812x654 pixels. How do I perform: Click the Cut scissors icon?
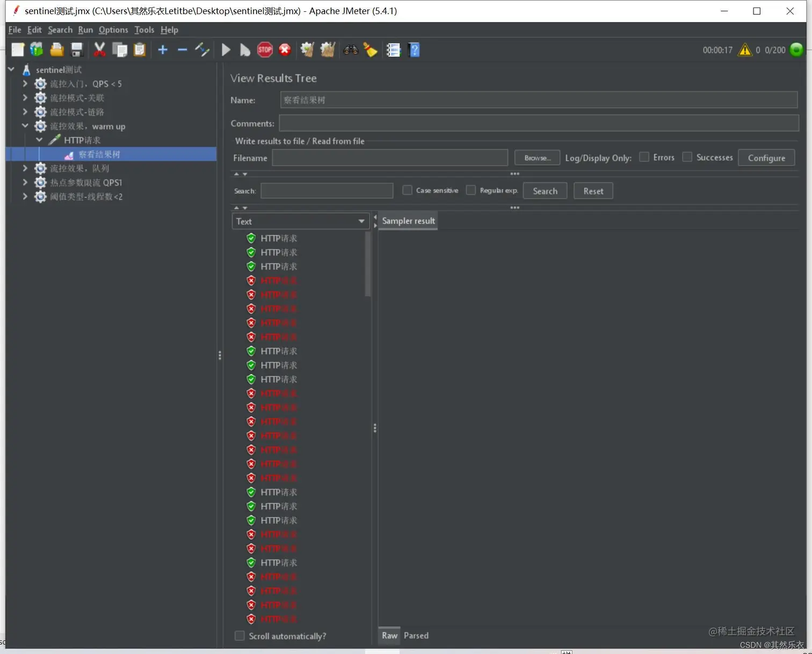[x=99, y=50]
